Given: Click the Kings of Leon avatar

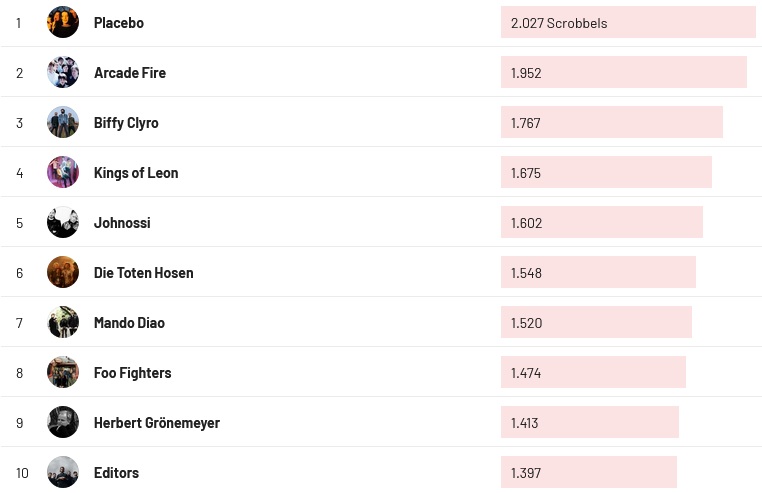Looking at the screenshot, I should click(x=63, y=172).
